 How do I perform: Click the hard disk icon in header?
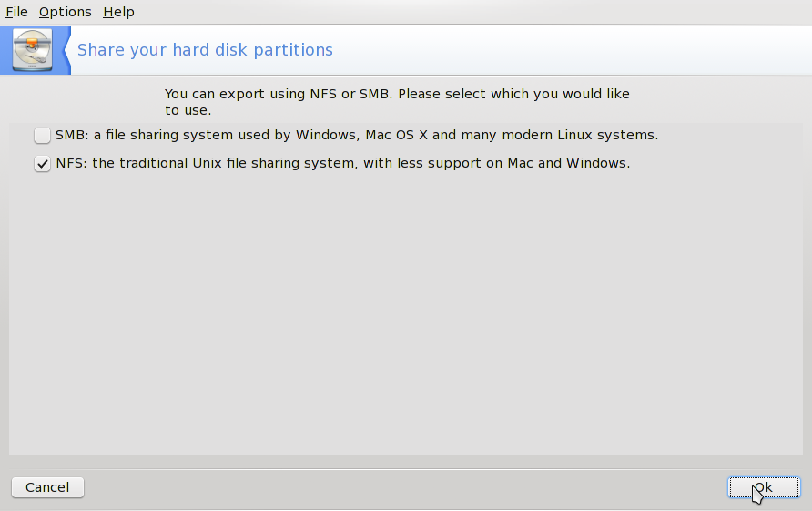[x=32, y=49]
